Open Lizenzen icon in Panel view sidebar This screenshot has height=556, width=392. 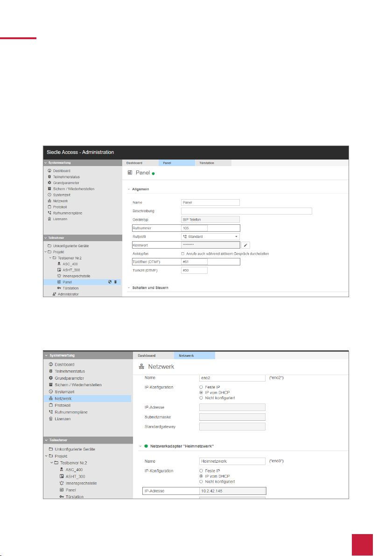(49, 219)
